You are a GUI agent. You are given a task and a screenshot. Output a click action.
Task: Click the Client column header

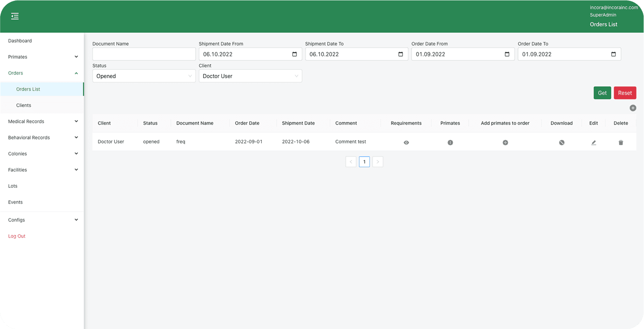coord(104,123)
